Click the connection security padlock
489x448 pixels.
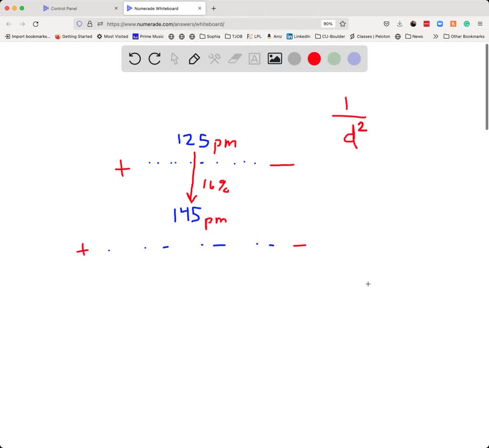[90, 23]
